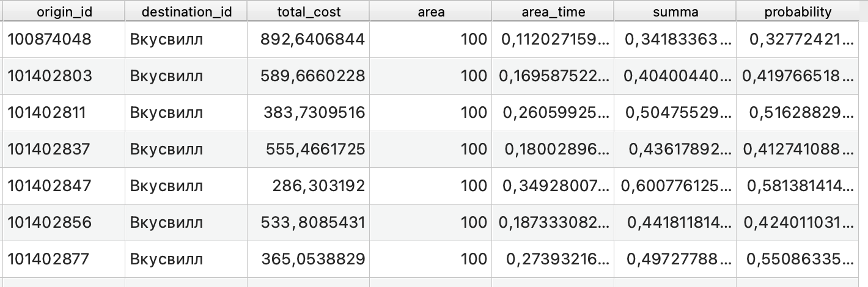Select origin_id cell 101402837
This screenshot has width=868, height=287.
click(x=64, y=150)
